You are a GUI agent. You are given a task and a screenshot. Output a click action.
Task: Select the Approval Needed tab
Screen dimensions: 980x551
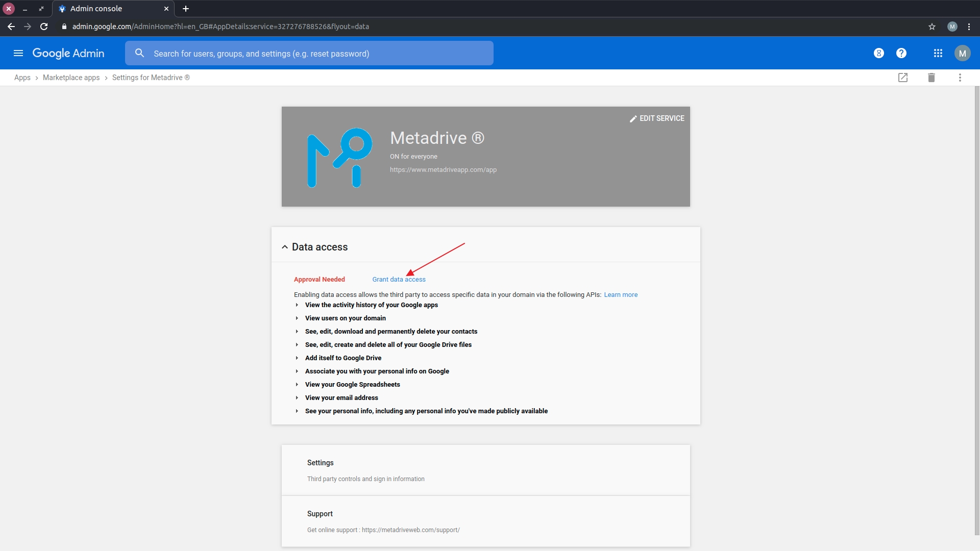pyautogui.click(x=320, y=279)
